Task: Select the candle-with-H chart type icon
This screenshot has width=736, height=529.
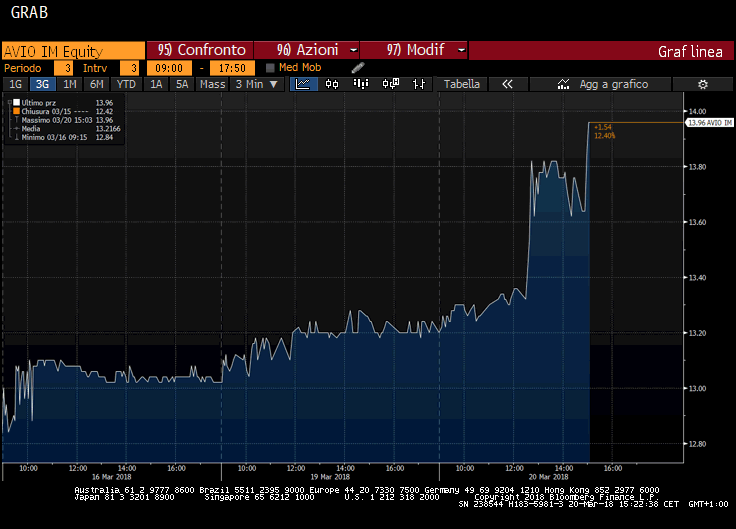Action: (x=390, y=84)
